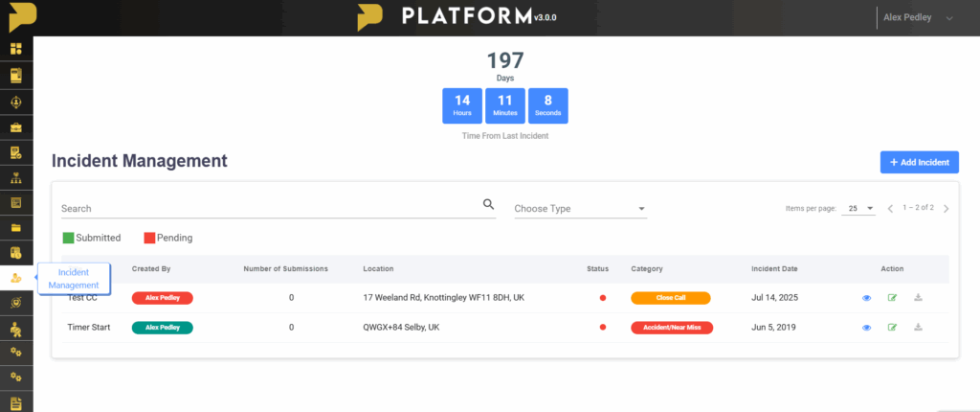980x412 pixels.
Task: Click the folder icon in sidebar
Action: [x=16, y=228]
